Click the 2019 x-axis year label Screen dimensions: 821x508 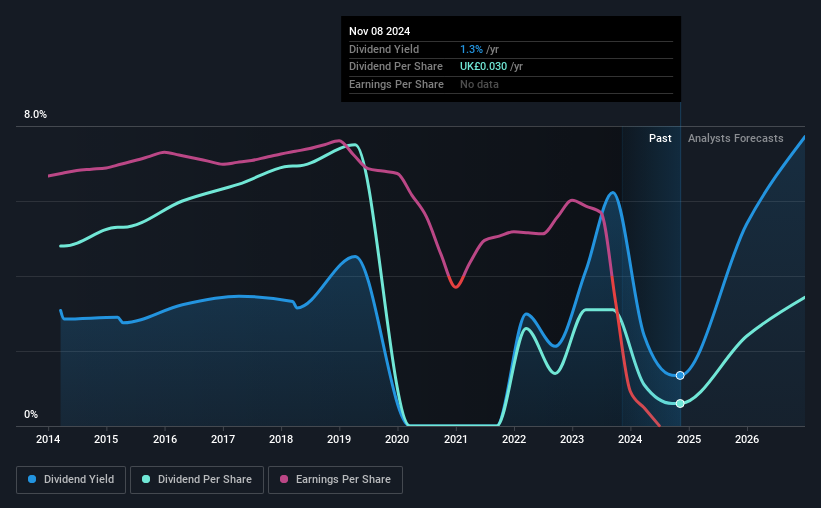[x=339, y=439]
